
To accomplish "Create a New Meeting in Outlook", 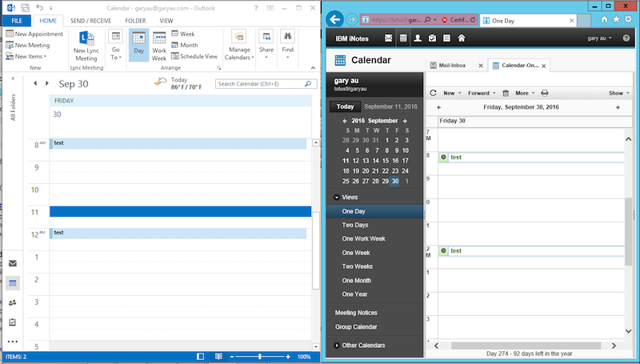I will point(28,46).
